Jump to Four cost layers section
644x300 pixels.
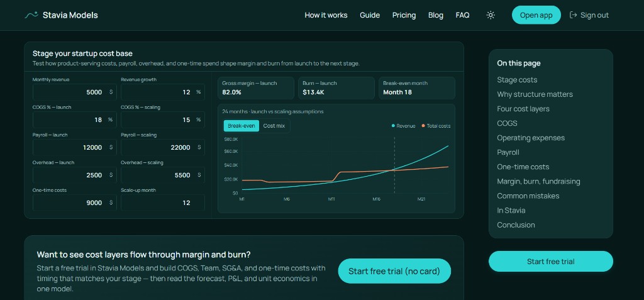pos(523,109)
